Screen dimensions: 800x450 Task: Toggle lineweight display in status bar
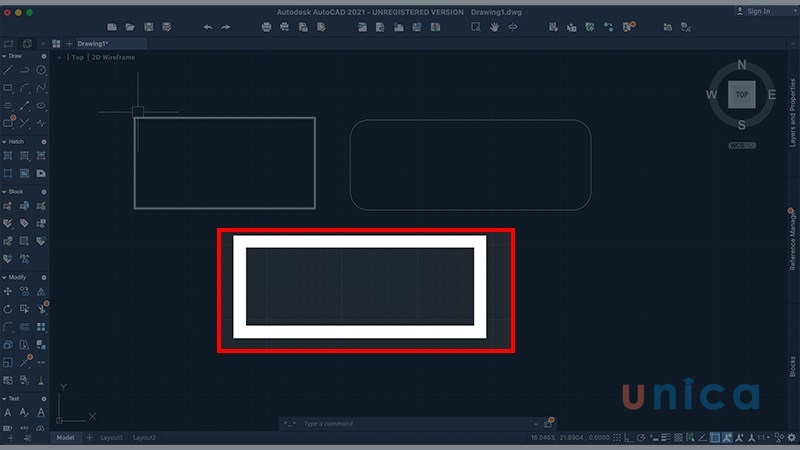pyautogui.click(x=666, y=438)
